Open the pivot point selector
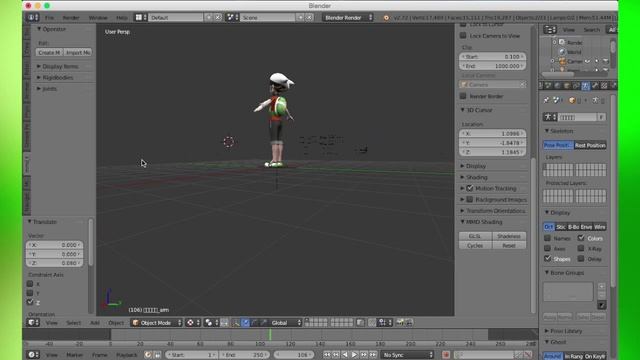 [193, 322]
